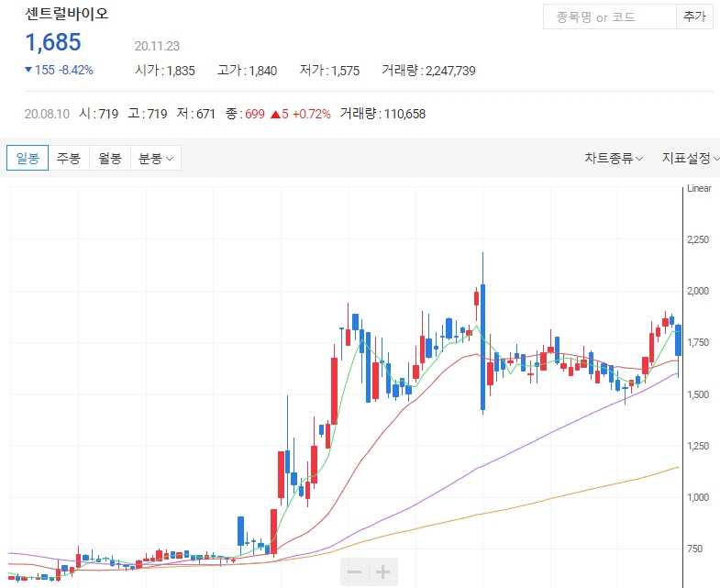Click the 1,000 price axis label
720x588 pixels.
pos(698,497)
